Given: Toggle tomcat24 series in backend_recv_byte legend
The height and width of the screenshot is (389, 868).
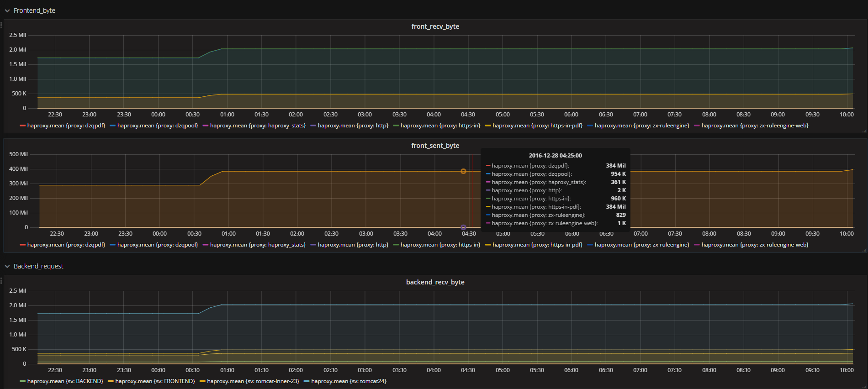Looking at the screenshot, I should pyautogui.click(x=349, y=381).
